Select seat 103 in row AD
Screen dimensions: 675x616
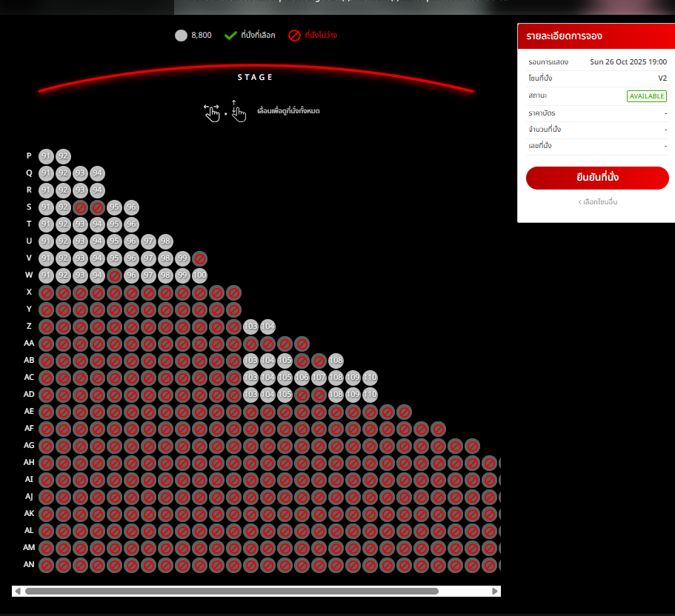coord(250,395)
